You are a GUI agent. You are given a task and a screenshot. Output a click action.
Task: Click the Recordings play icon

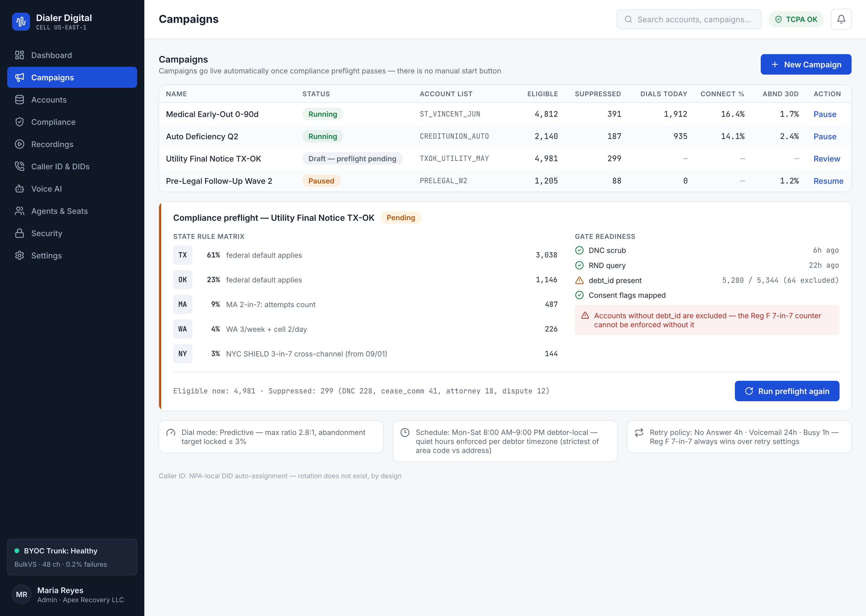(x=19, y=144)
